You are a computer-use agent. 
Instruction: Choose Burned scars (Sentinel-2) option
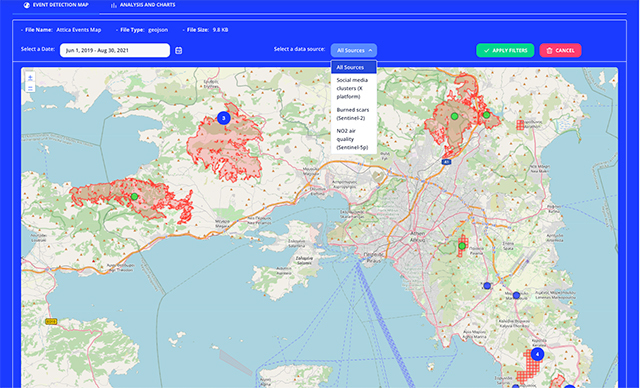[x=354, y=114]
